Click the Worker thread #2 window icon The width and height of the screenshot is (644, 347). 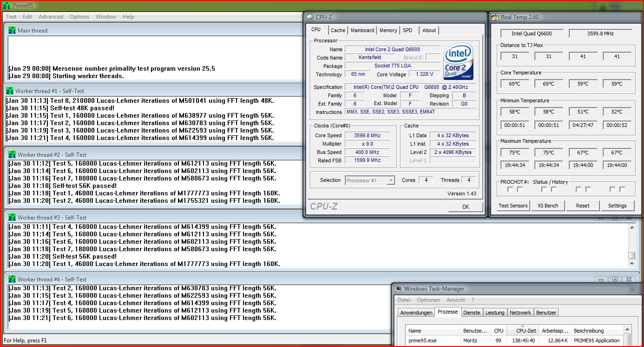[x=12, y=154]
